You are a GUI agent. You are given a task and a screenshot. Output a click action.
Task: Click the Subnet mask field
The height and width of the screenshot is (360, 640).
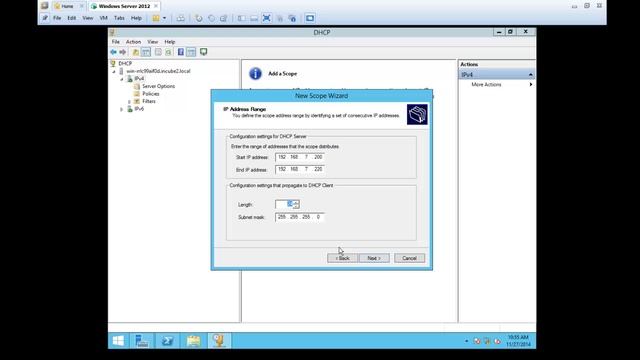click(300, 217)
